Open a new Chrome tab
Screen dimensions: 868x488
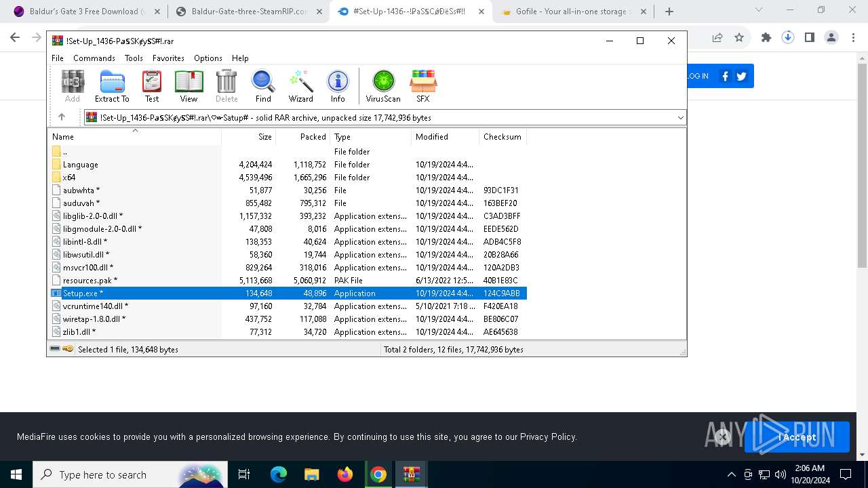click(669, 12)
